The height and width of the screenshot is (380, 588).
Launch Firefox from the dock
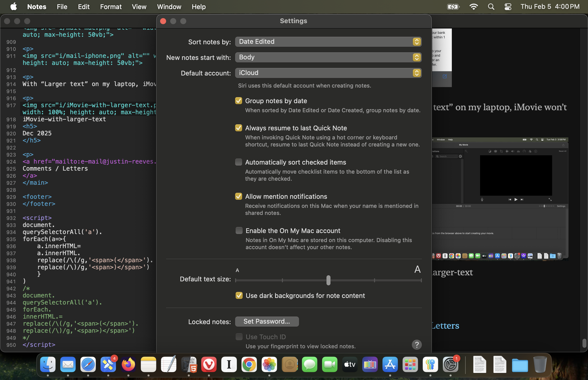128,364
